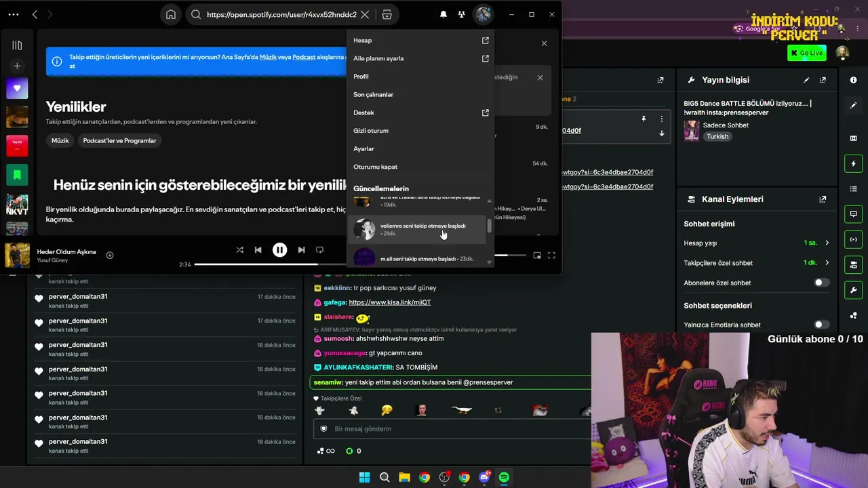This screenshot has width=868, height=488.
Task: Open Profil from the dropdown menu
Action: click(x=420, y=77)
